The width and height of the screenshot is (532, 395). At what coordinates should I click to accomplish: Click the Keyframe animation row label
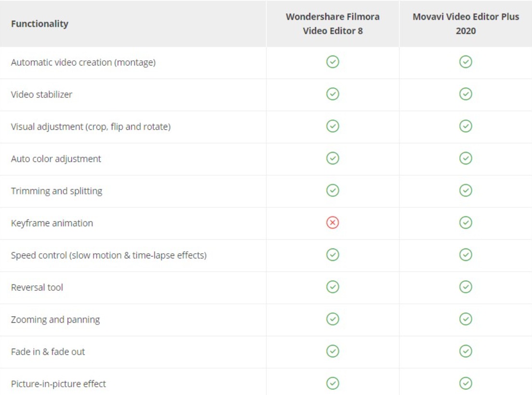tap(52, 223)
